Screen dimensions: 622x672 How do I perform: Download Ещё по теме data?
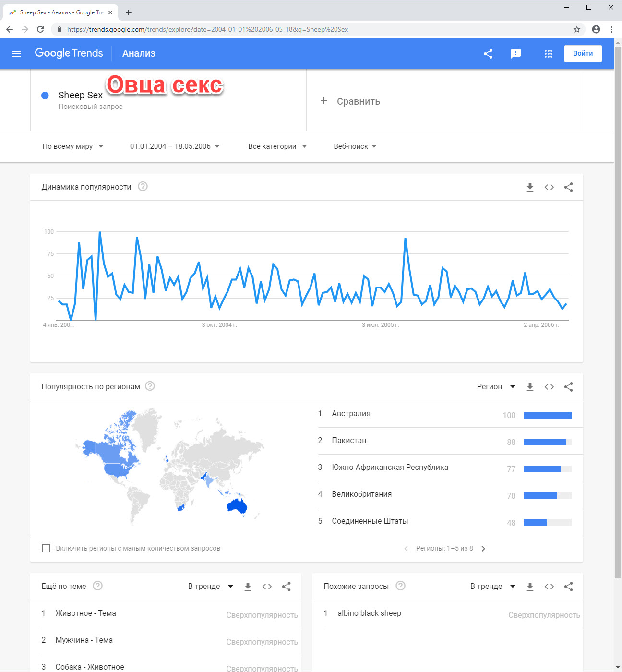[x=248, y=587]
